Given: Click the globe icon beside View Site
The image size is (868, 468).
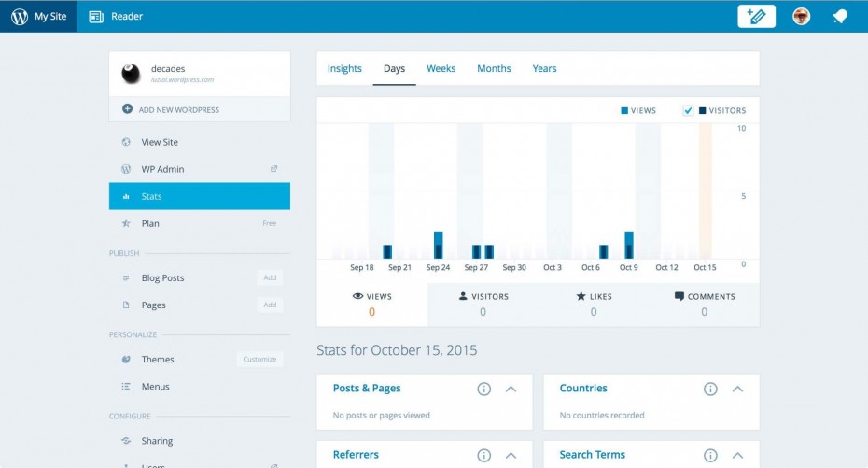Looking at the screenshot, I should 126,142.
